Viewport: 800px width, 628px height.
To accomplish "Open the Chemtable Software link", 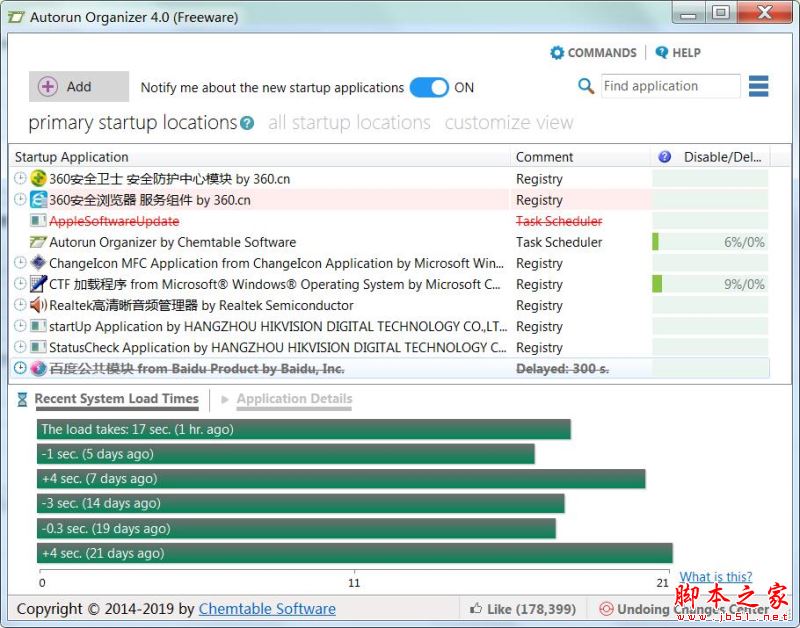I will (267, 609).
